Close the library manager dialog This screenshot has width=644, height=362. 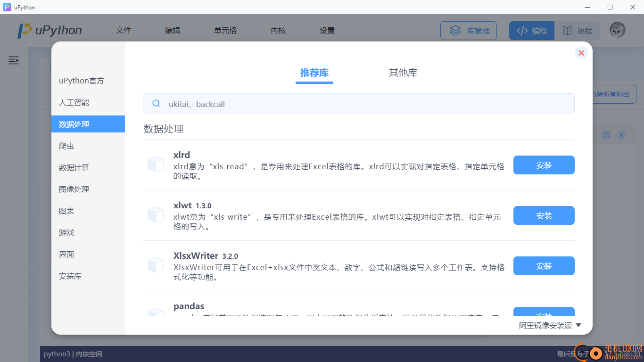tap(581, 53)
